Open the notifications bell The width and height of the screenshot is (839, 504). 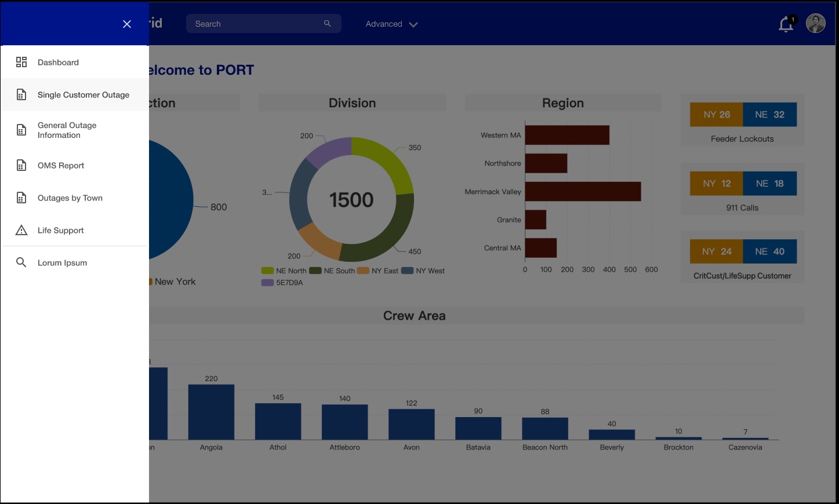point(786,24)
